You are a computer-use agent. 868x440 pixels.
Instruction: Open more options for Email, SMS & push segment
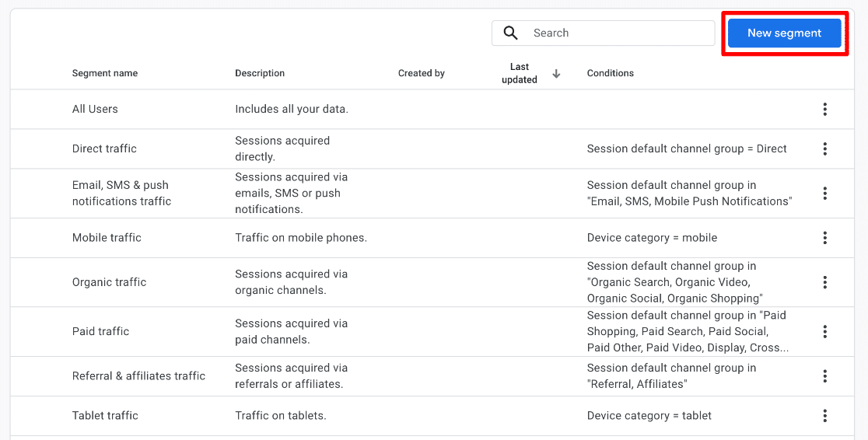[824, 194]
